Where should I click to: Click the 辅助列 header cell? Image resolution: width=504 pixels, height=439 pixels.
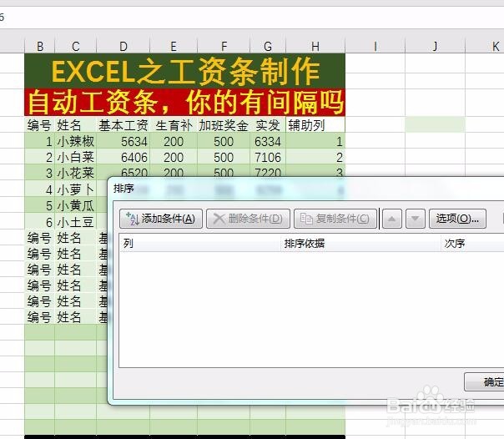[x=315, y=125]
